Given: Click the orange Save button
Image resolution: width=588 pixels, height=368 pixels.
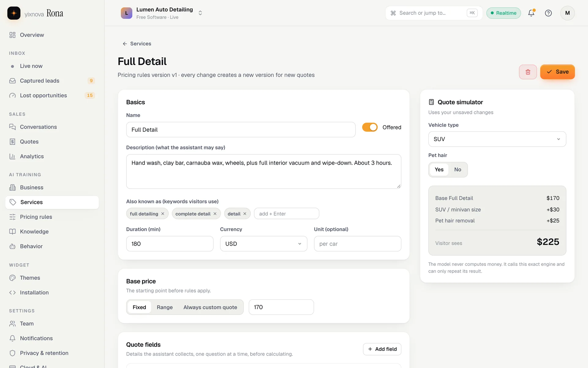Looking at the screenshot, I should point(557,72).
